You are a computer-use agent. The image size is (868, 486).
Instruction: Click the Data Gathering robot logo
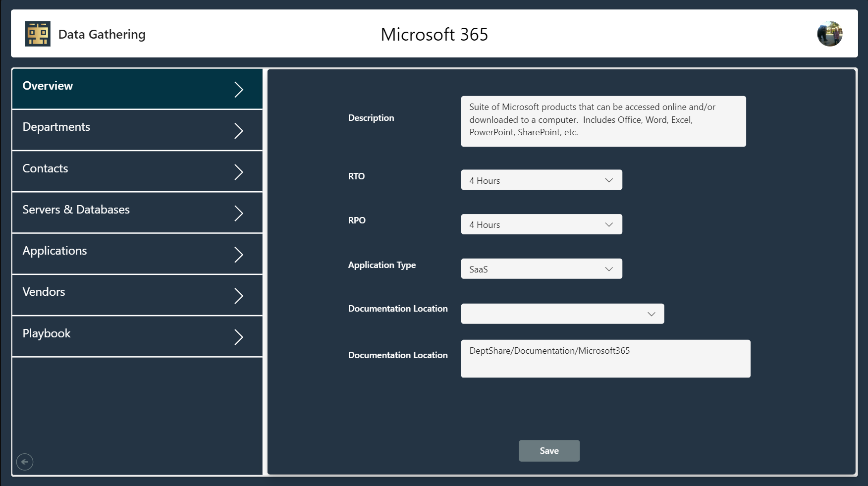click(38, 34)
